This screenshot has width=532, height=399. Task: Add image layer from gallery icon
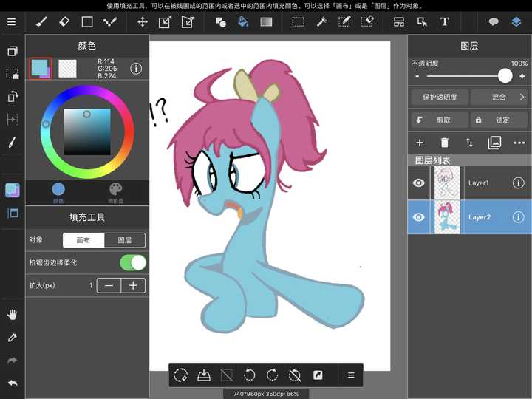pos(494,143)
